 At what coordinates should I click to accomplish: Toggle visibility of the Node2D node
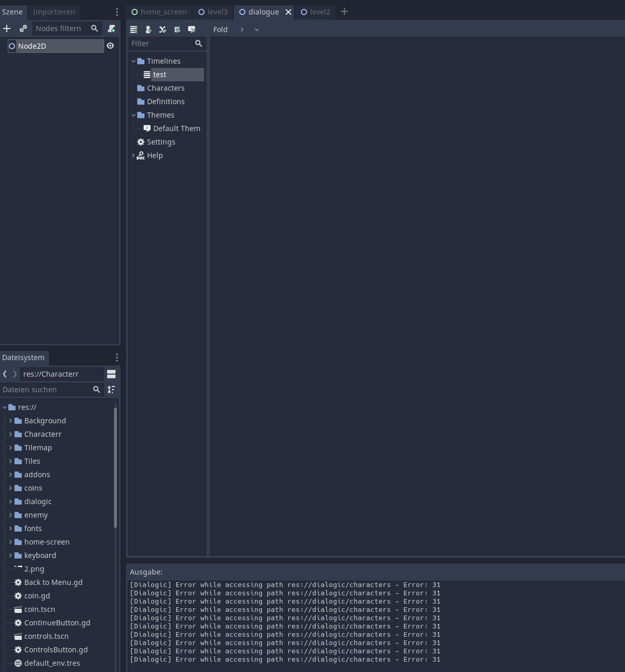pos(110,46)
